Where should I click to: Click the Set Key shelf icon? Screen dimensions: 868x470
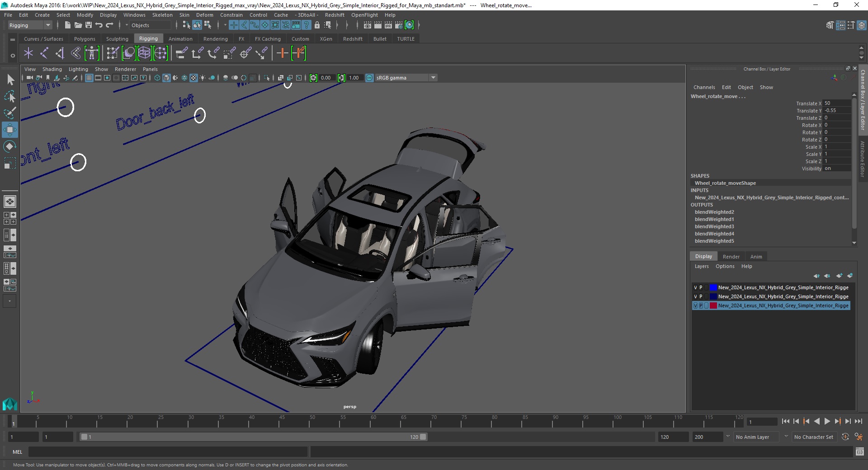pos(283,53)
